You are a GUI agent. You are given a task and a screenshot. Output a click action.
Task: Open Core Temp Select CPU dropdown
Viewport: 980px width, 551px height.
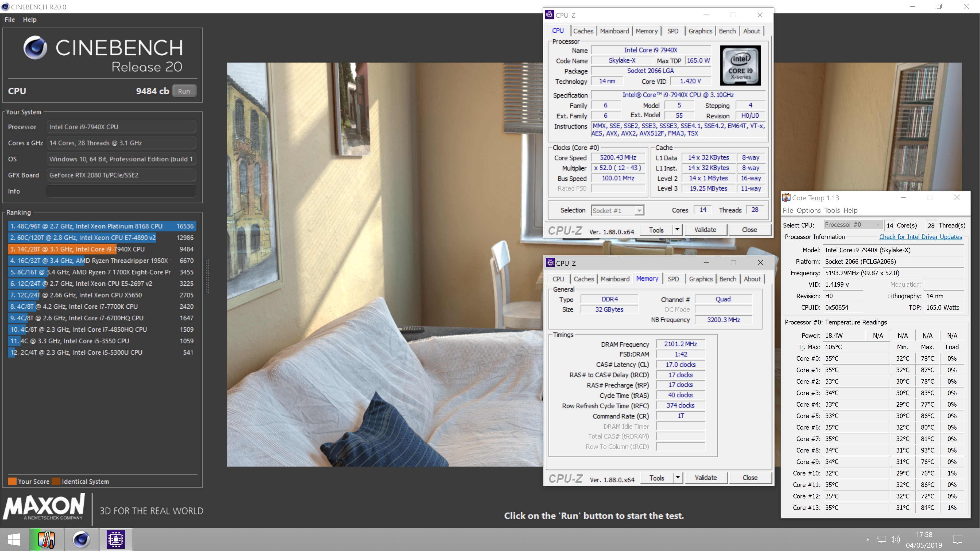point(853,225)
